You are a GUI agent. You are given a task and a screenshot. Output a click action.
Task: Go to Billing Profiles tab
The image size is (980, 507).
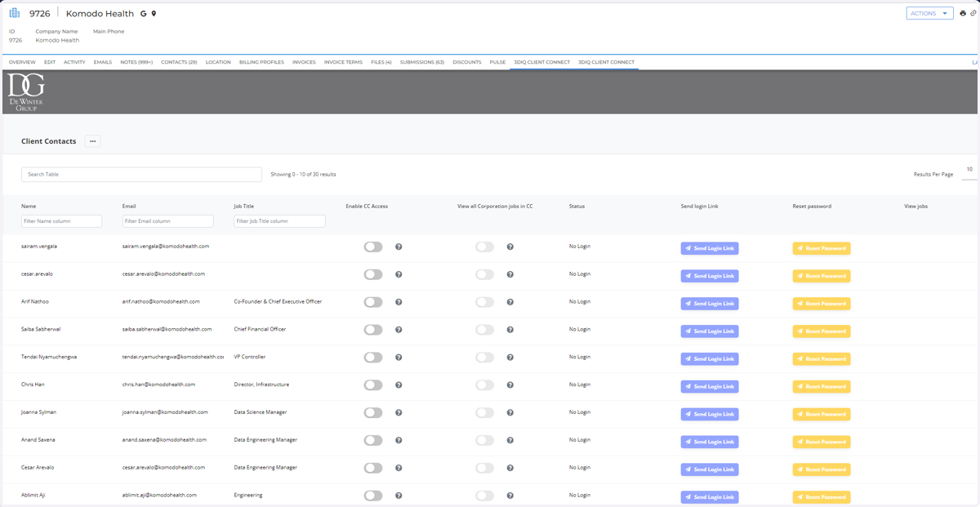pyautogui.click(x=261, y=62)
